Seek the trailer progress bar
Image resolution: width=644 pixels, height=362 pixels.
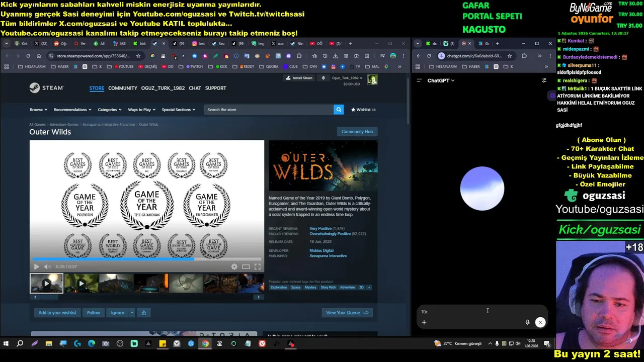[147, 259]
